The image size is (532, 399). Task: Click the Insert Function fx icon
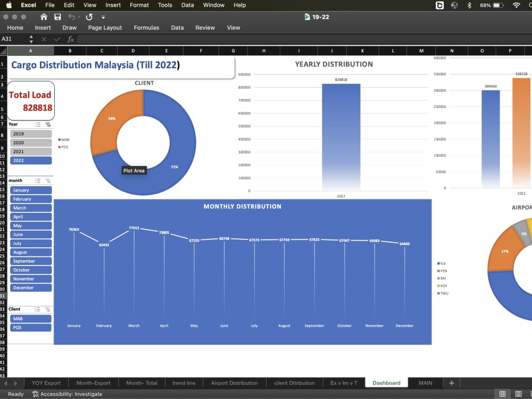coord(70,39)
